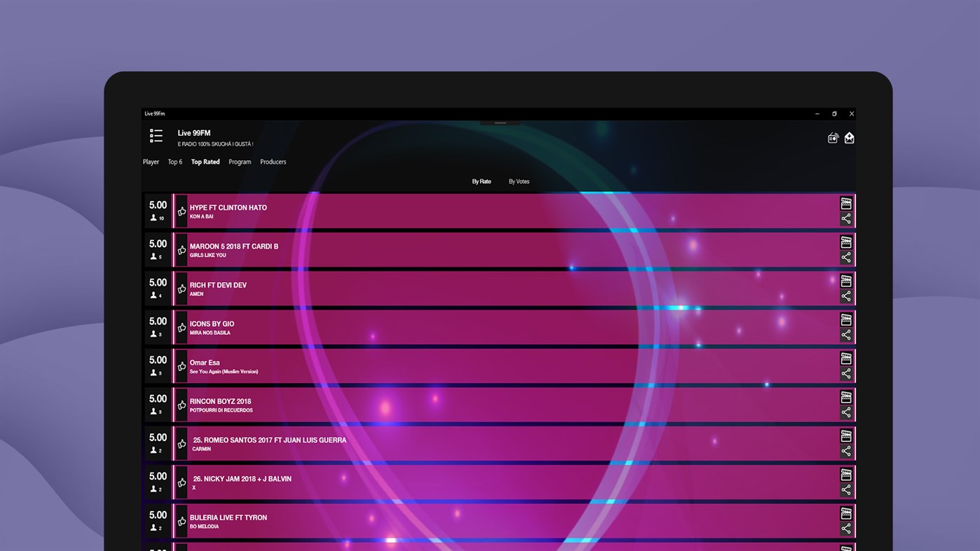Like the HYPE FT CLINTON HATO song

coord(182,211)
